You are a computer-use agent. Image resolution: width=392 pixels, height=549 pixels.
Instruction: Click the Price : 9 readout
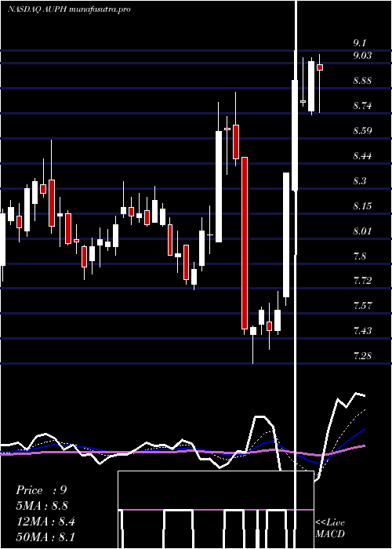click(42, 490)
